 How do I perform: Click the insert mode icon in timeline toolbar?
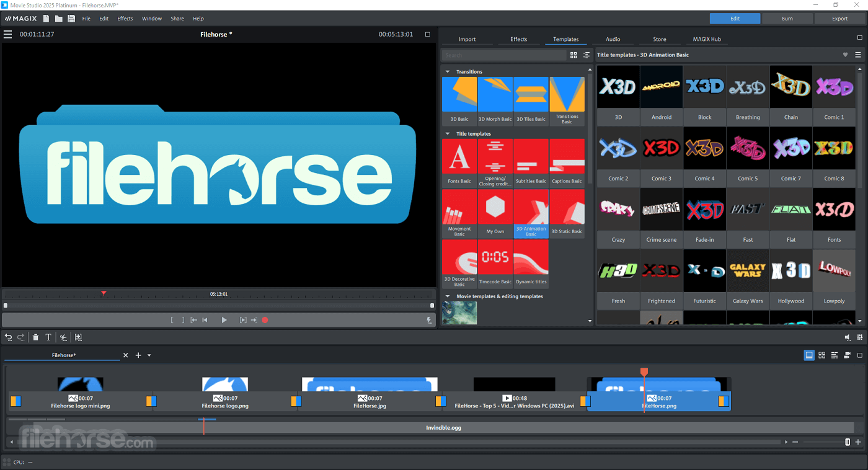click(x=78, y=337)
